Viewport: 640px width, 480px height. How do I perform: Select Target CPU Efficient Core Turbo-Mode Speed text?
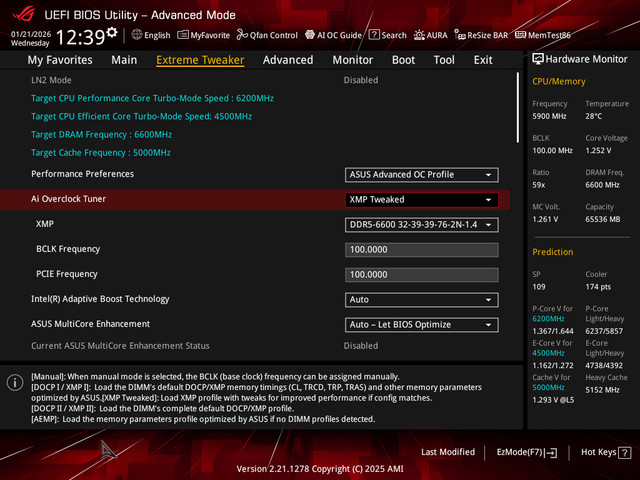(x=141, y=116)
